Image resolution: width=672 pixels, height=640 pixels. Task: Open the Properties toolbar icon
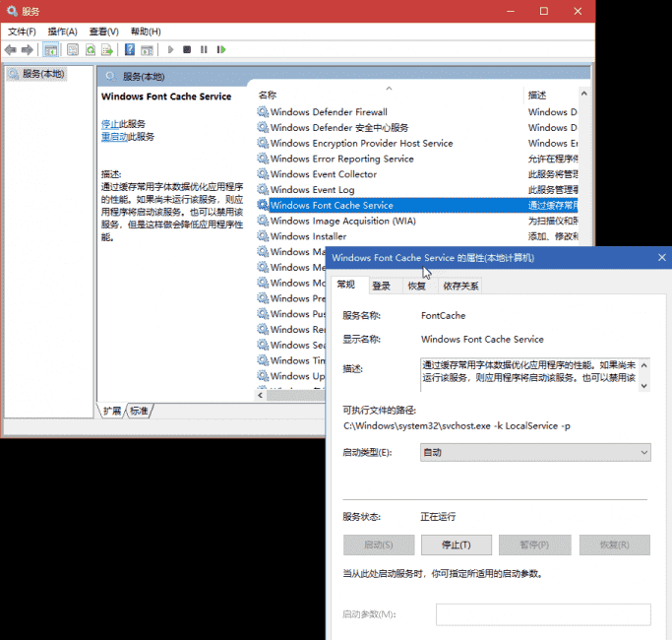[x=73, y=50]
